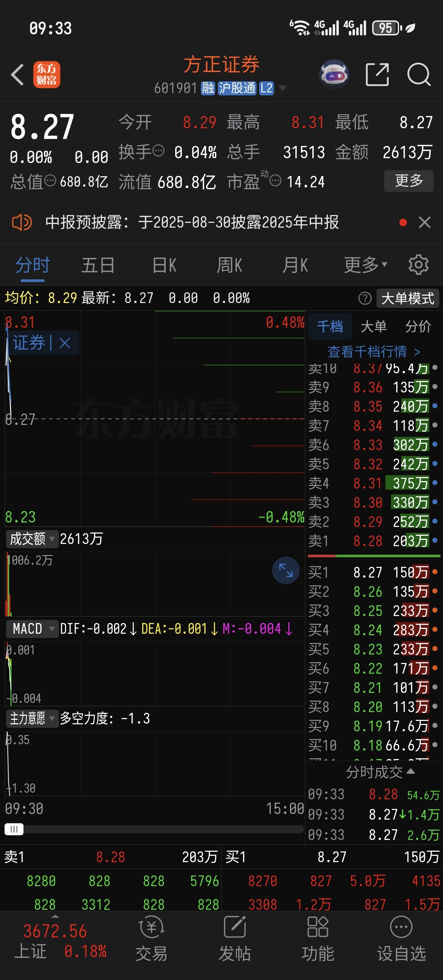Expand index ticker arrow above 3672.56
Image resolution: width=443 pixels, height=980 pixels.
point(55,917)
